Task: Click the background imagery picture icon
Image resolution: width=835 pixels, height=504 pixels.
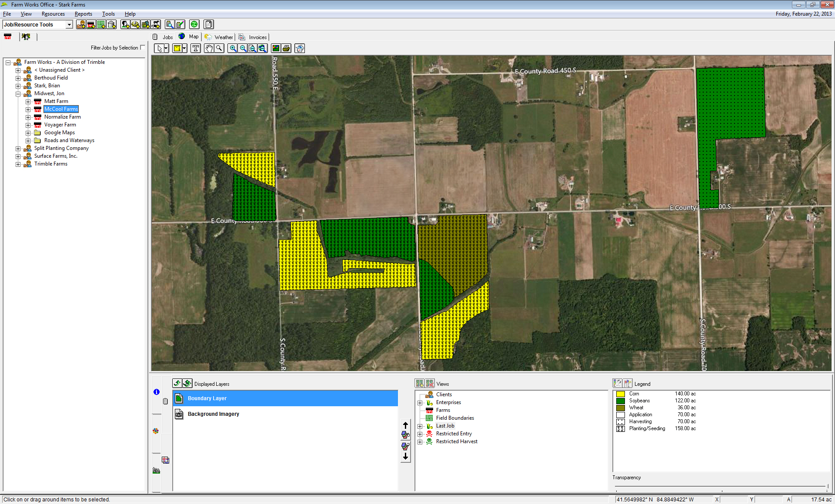Action: [x=276, y=48]
